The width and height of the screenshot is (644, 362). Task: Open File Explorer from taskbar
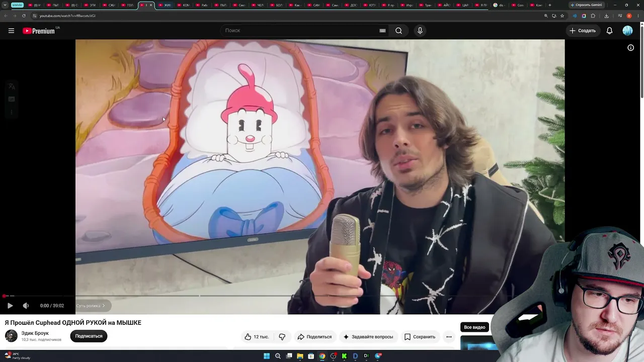coord(300,356)
